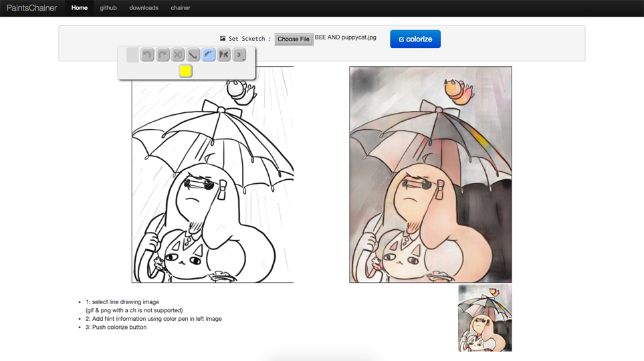Click the small colorized result thumbnail
Image resolution: width=644 pixels, height=361 pixels.
pyautogui.click(x=485, y=318)
